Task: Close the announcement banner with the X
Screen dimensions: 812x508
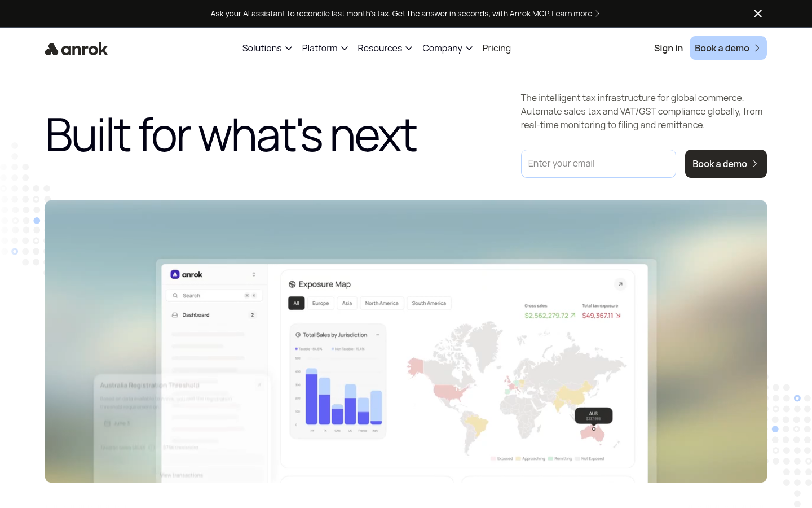Action: 758,14
